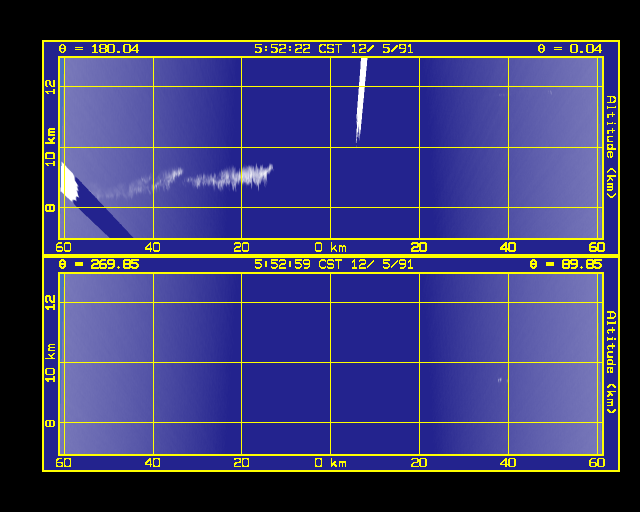Click the θ = 180.04 label
This screenshot has width=640, height=512.
[99, 49]
